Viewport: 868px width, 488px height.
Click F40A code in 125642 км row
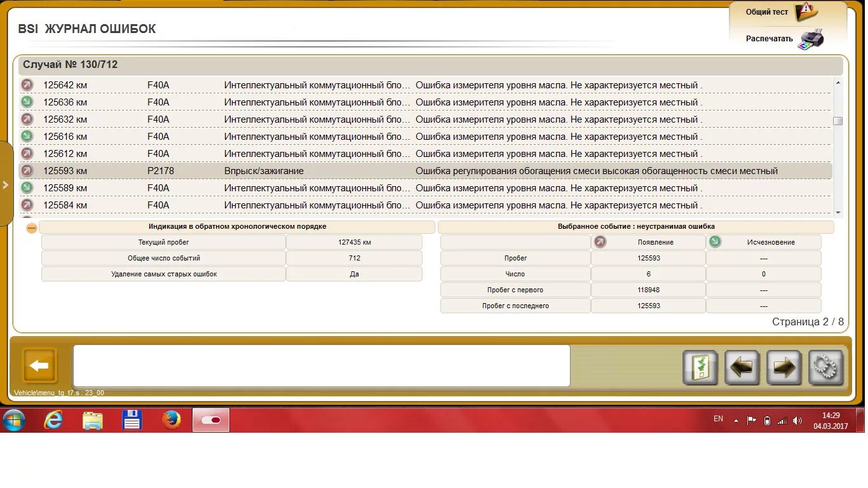(158, 85)
